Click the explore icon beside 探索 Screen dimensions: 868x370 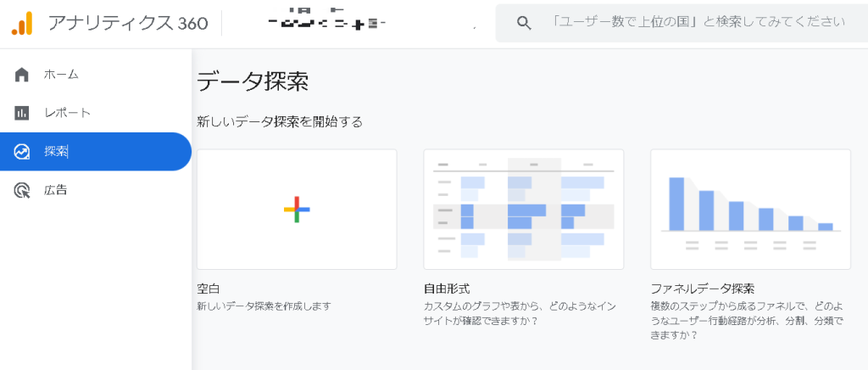click(x=21, y=152)
